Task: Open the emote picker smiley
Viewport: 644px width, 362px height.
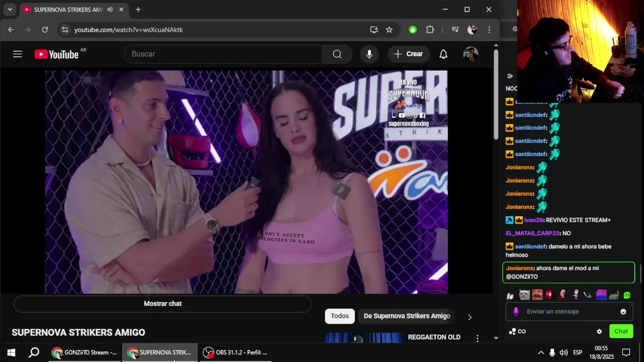Action: click(x=623, y=311)
